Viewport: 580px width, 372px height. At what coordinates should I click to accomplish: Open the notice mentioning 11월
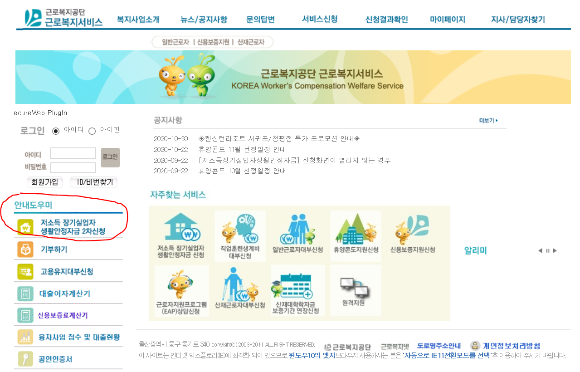coord(242,149)
